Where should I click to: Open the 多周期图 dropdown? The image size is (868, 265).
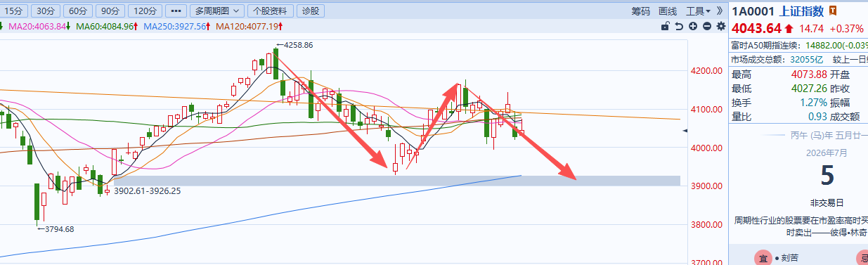pos(218,11)
